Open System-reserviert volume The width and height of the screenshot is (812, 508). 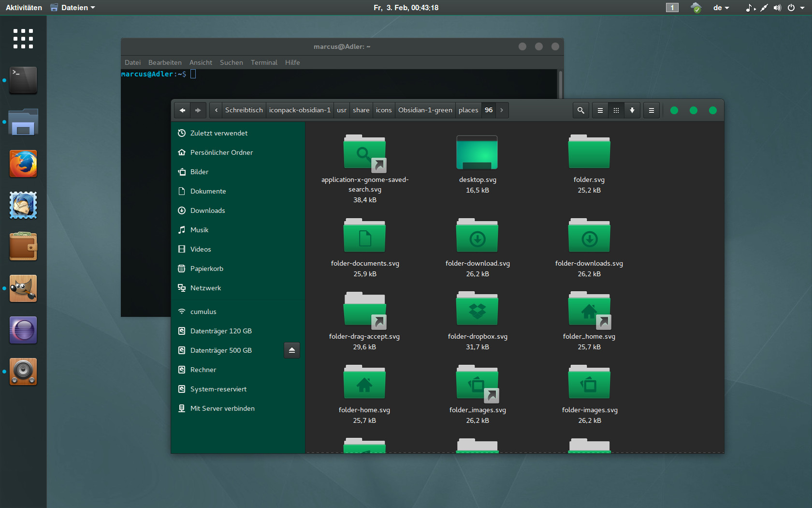click(238, 389)
